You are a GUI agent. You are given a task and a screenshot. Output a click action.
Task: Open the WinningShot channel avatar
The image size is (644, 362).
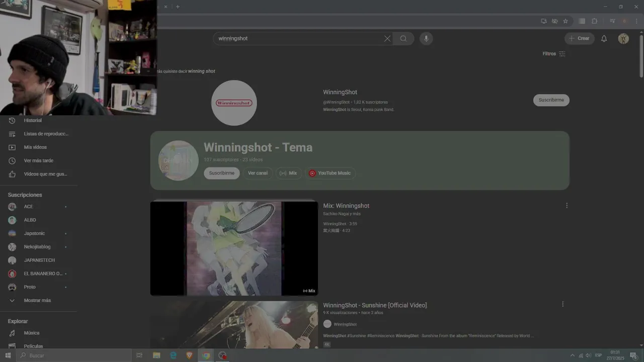[x=234, y=103]
